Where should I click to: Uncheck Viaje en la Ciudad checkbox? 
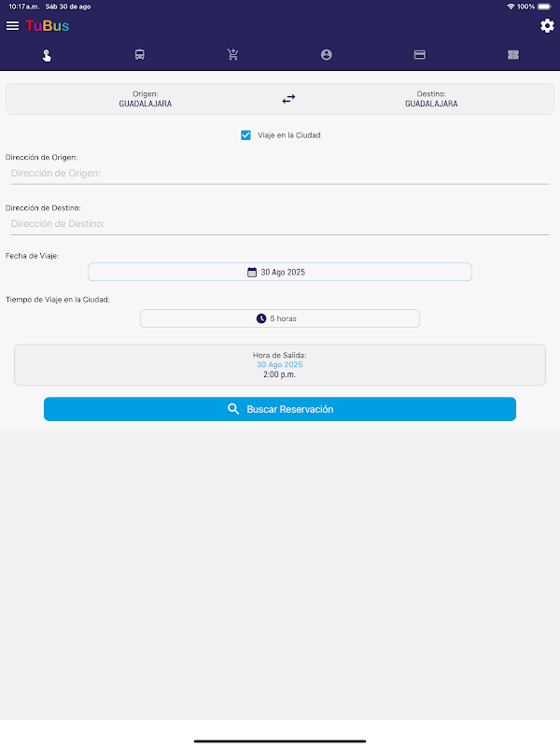[x=246, y=135]
